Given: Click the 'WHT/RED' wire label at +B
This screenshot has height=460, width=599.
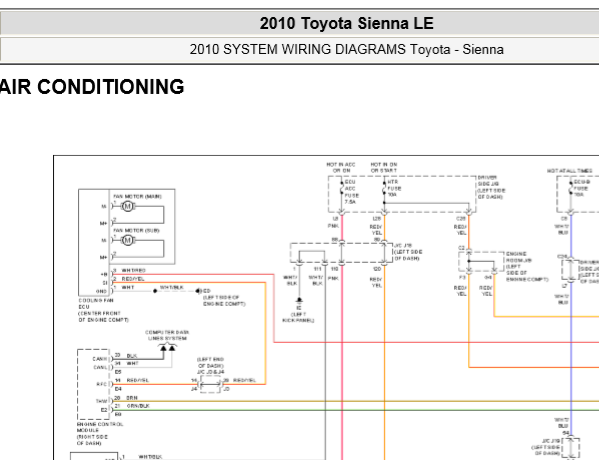Looking at the screenshot, I should (x=133, y=270).
